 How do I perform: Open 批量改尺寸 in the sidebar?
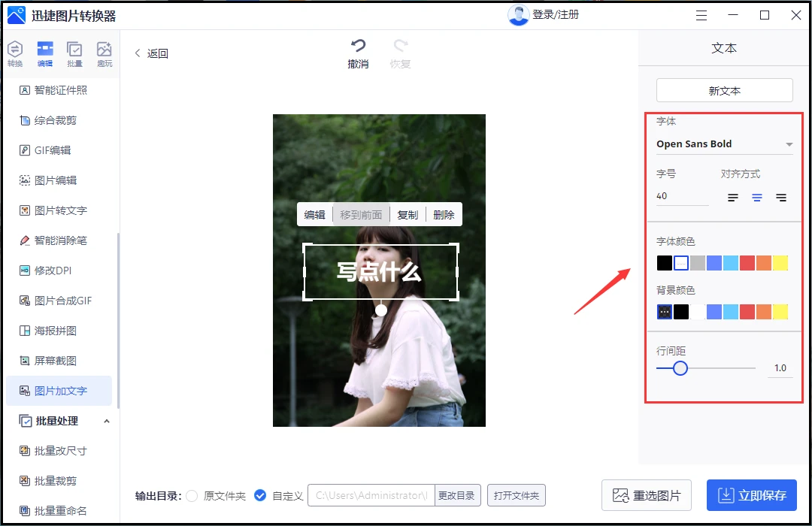(59, 450)
